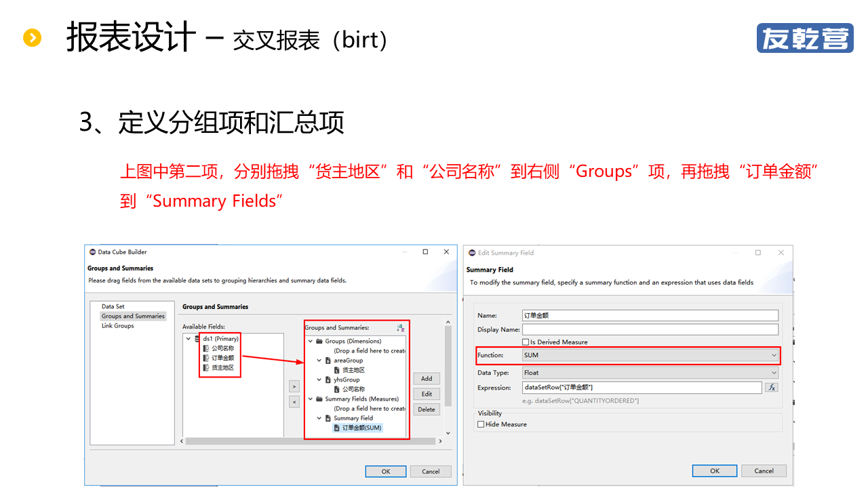Screen dimensions: 868x488
Task: Click the areaGroup node icon
Action: point(328,361)
